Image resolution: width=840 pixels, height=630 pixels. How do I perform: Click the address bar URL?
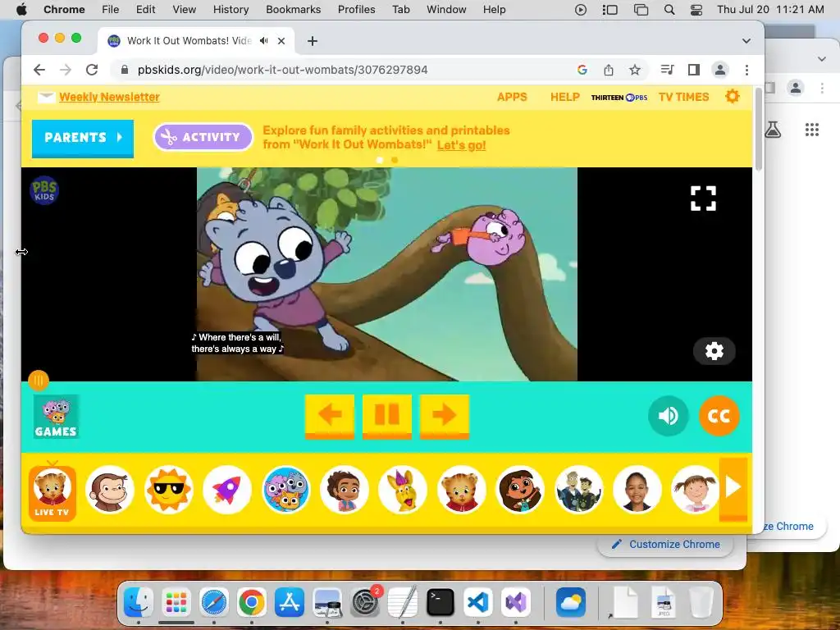pos(282,70)
